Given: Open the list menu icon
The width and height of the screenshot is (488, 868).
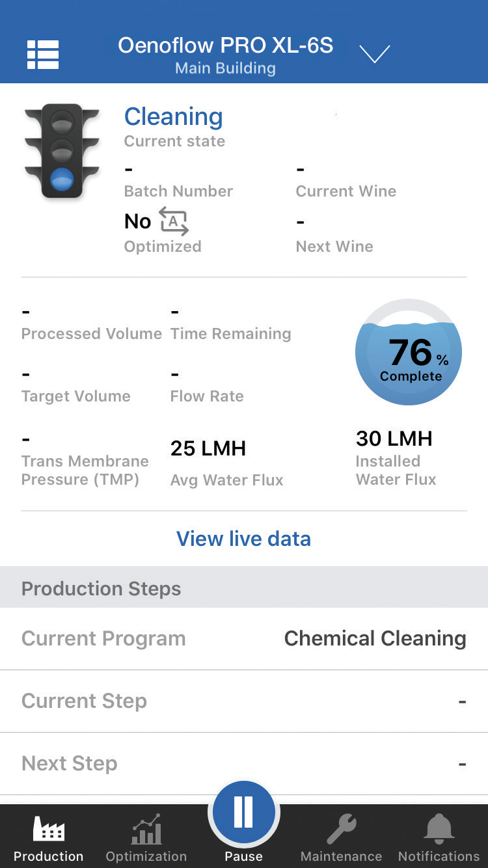Looking at the screenshot, I should [x=43, y=55].
